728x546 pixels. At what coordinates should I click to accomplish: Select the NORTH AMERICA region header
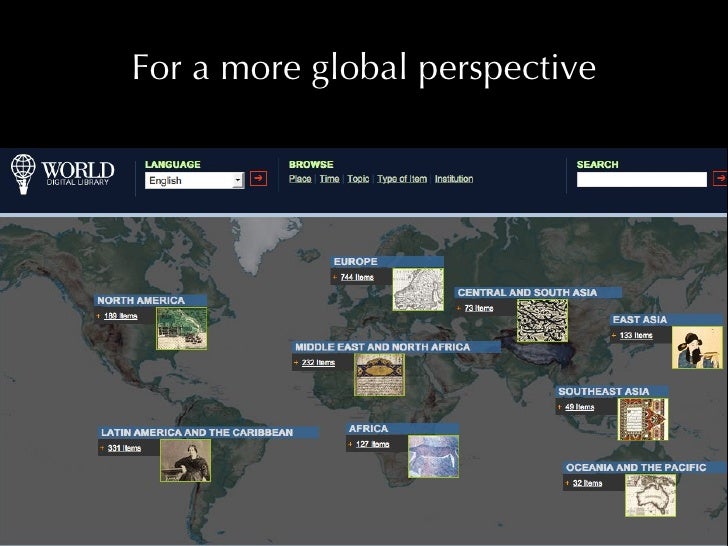[x=150, y=300]
